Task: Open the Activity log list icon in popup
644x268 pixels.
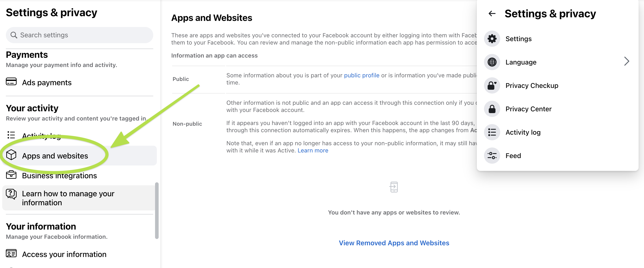Action: (492, 132)
